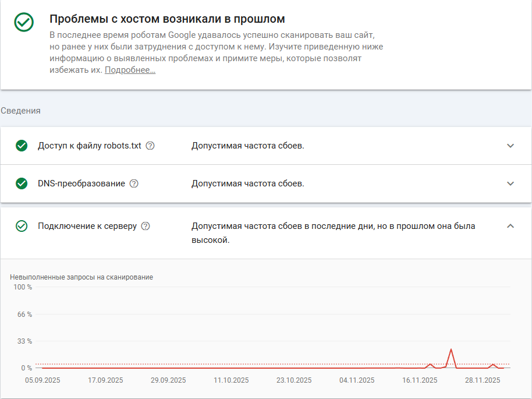
Task: Click the Подключение к серверу label
Action: click(x=87, y=226)
